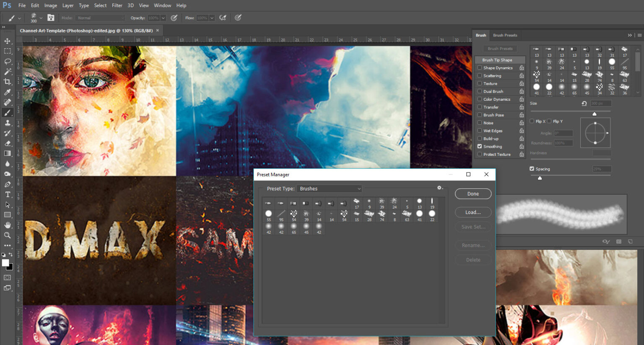Screen dimensions: 644x345
Task: Enable the Scattering checkbox
Action: (480, 76)
